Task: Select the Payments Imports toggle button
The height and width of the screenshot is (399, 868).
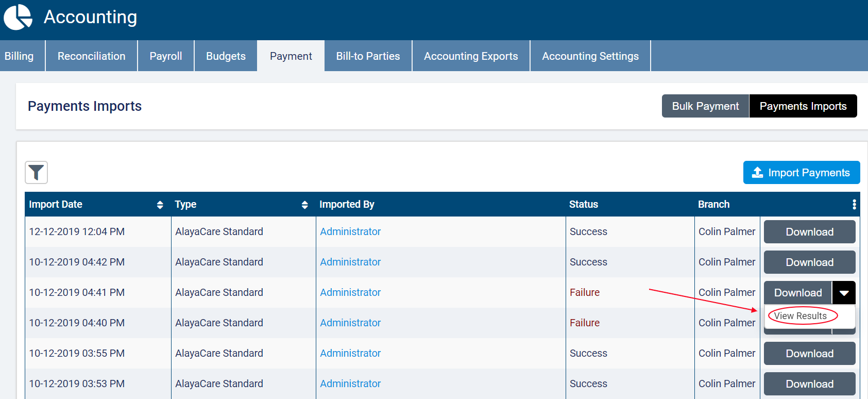Action: tap(803, 106)
